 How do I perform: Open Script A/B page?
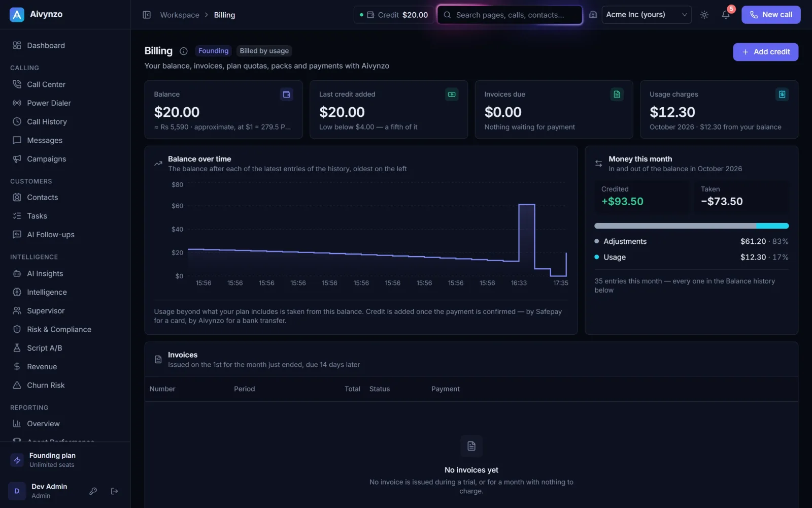point(65,348)
